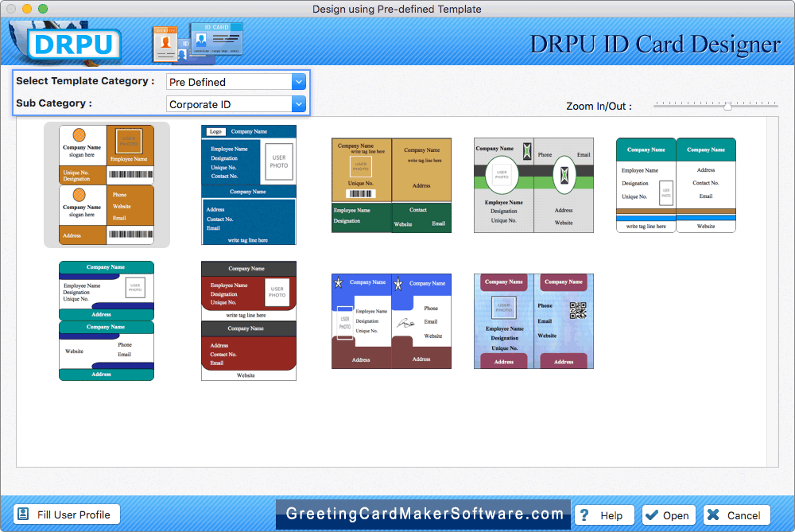Click the template area vertical scrollbar
This screenshot has height=532, width=795.
[x=772, y=292]
